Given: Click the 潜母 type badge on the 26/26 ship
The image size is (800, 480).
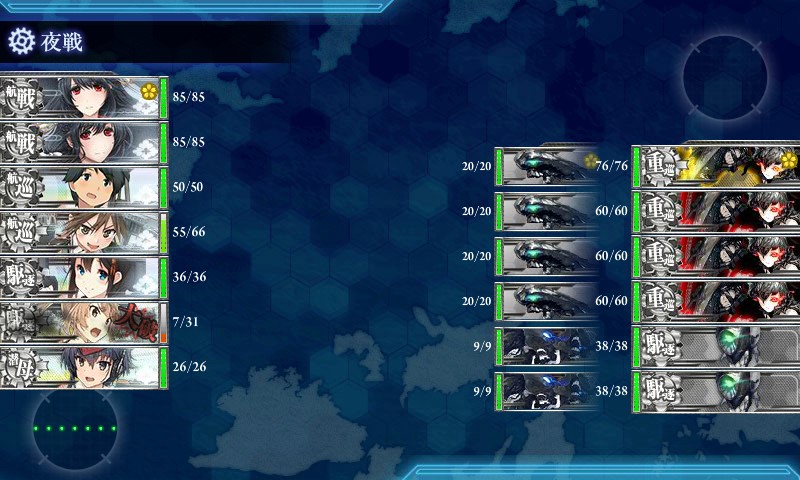Looking at the screenshot, I should [x=20, y=368].
